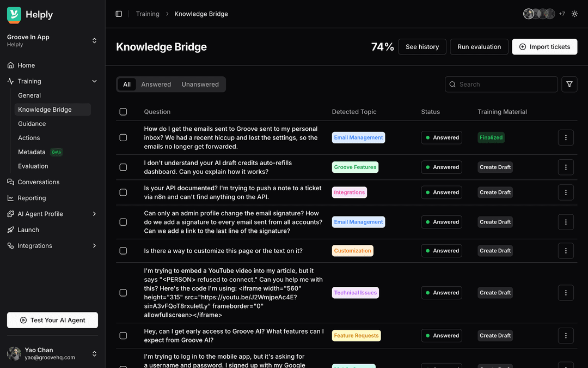Screen dimensions: 588x368
Task: Click the Integrations topic tag
Action: click(349, 192)
